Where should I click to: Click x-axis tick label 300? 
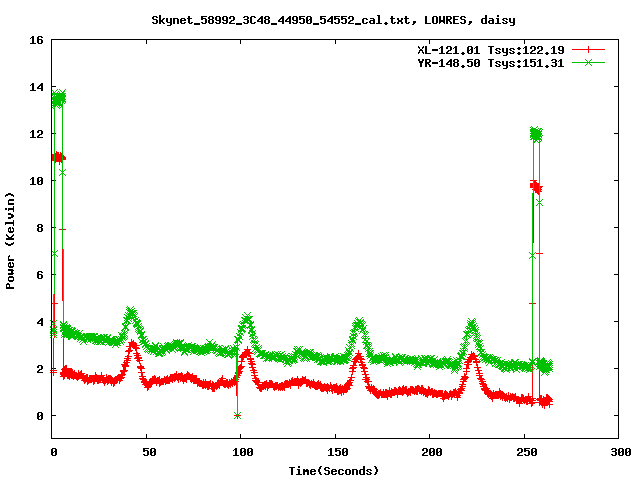click(x=621, y=452)
